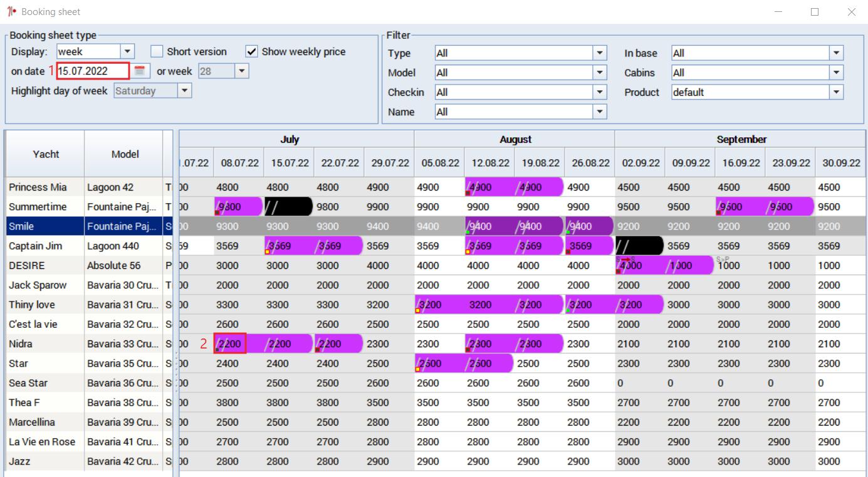The height and width of the screenshot is (477, 868).
Task: Click Jazz's 3000 price on 30.09.22
Action: 840,461
